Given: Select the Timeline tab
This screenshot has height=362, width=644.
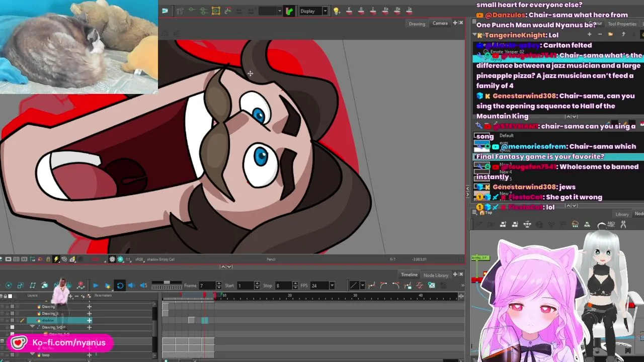Looking at the screenshot, I should tap(409, 275).
